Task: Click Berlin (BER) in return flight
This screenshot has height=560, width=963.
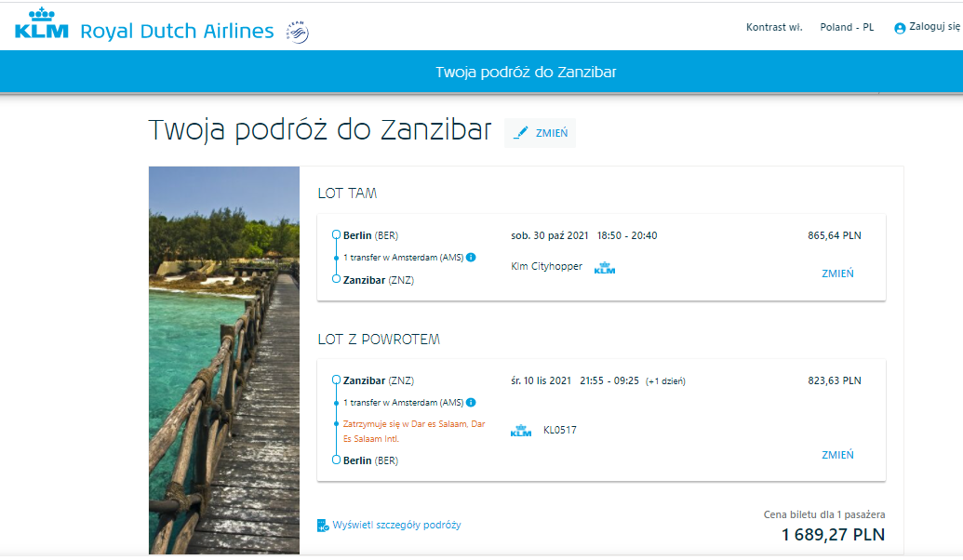Action: (x=370, y=460)
